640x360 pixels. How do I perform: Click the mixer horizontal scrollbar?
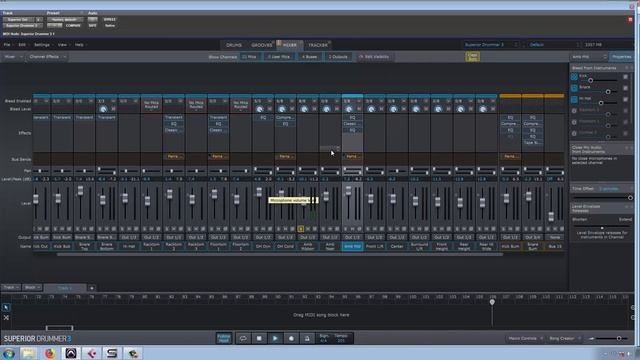(280, 254)
